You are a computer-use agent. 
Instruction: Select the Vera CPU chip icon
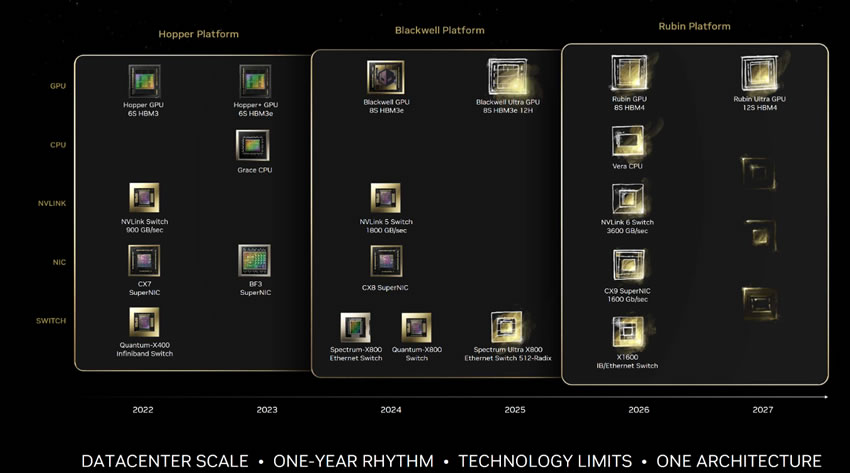[x=628, y=141]
